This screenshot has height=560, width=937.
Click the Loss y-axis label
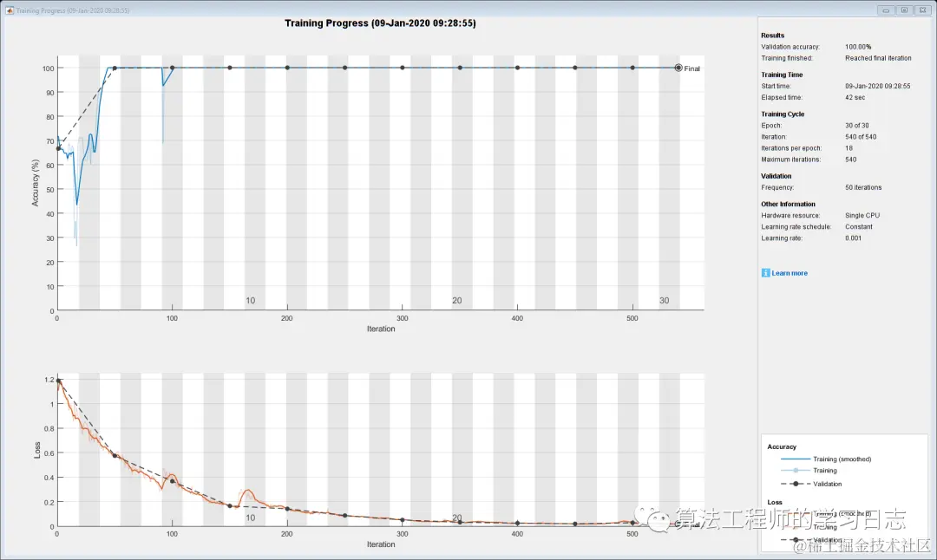pos(37,450)
